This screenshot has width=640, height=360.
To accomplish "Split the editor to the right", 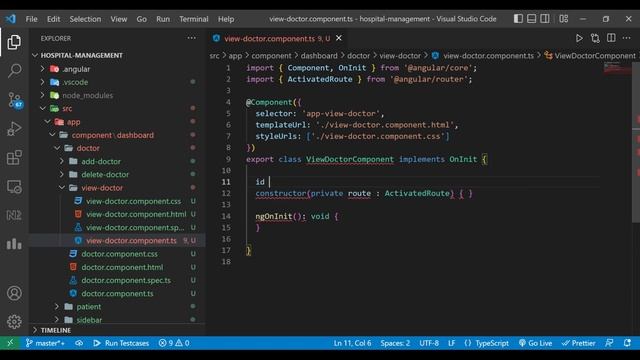I will 611,38.
